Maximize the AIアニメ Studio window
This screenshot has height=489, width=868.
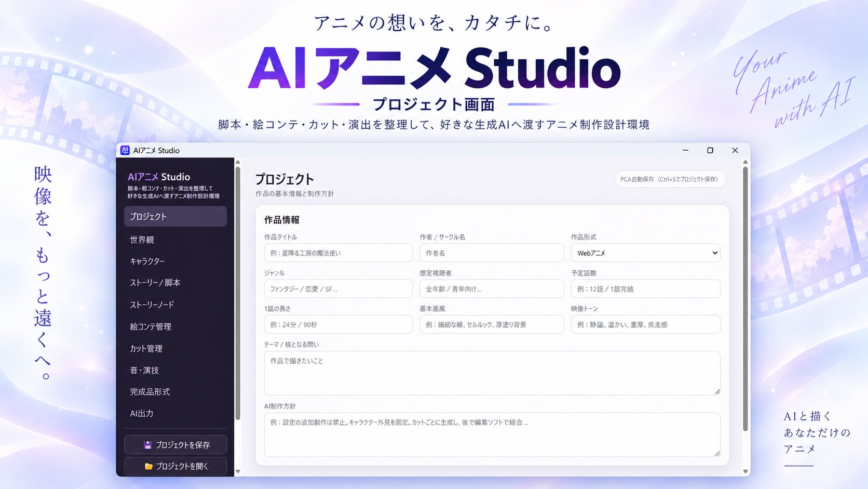(710, 150)
